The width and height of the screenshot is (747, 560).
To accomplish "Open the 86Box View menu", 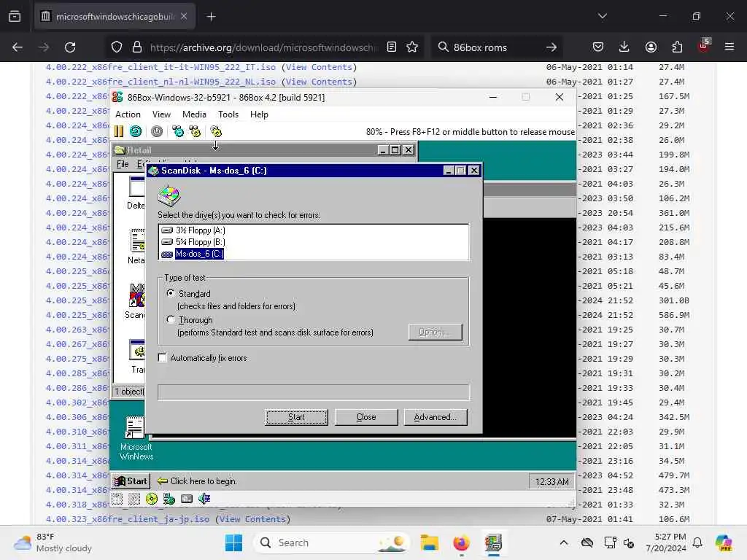I will [161, 114].
